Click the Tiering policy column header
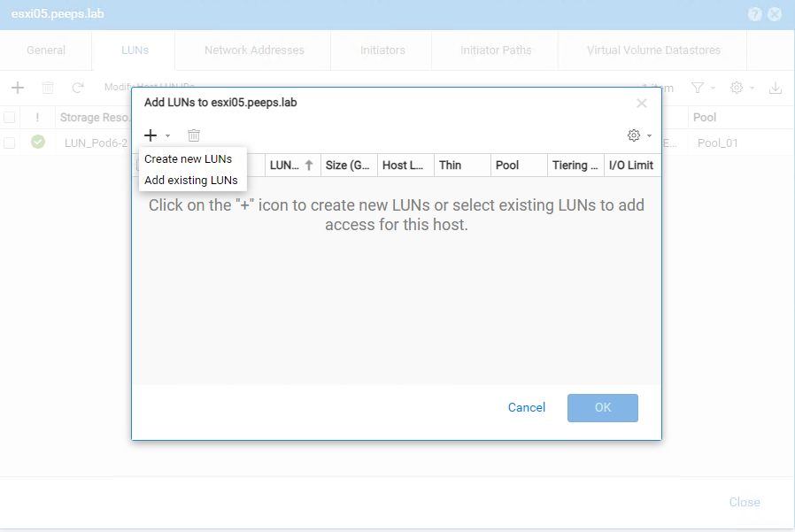The image size is (795, 532). [x=576, y=166]
